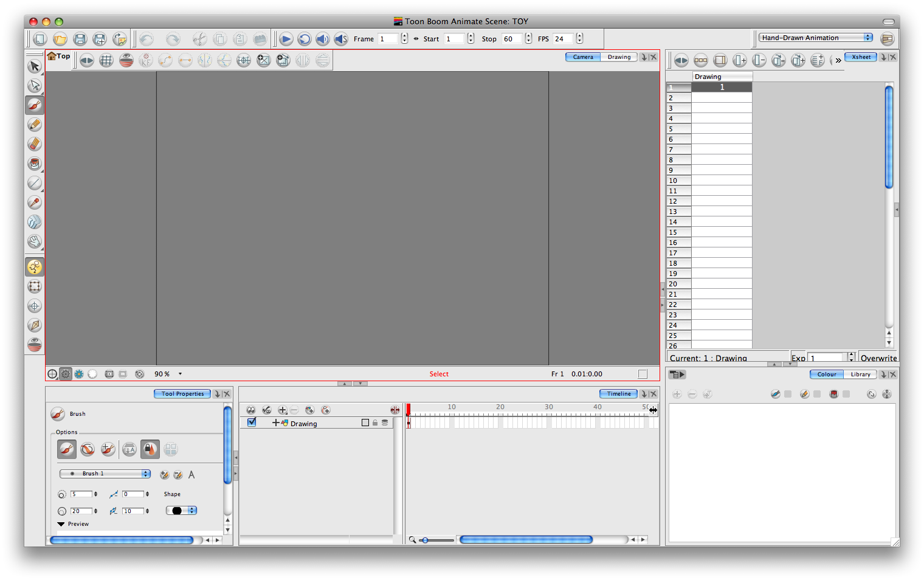This screenshot has width=924, height=580.
Task: Select the Hand pan tool
Action: (x=35, y=241)
